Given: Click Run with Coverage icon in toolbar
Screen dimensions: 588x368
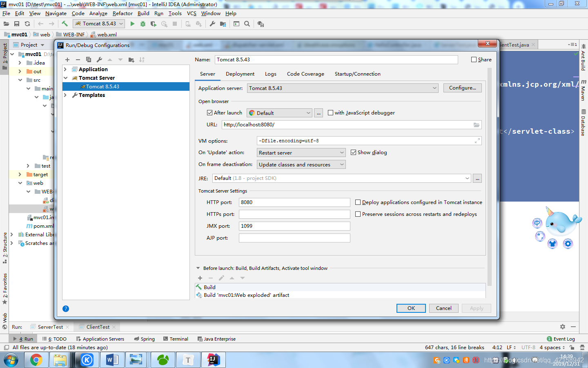Looking at the screenshot, I should (154, 24).
